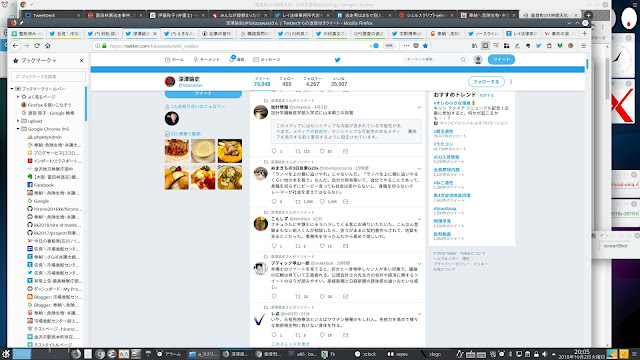The height and width of the screenshot is (360, 640).
Task: Open モーメント in Twitter nav
Action: (x=207, y=60)
